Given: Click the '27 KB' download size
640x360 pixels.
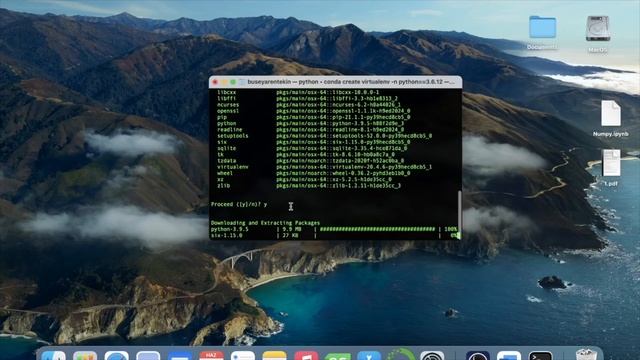Looking at the screenshot, I should point(290,236).
